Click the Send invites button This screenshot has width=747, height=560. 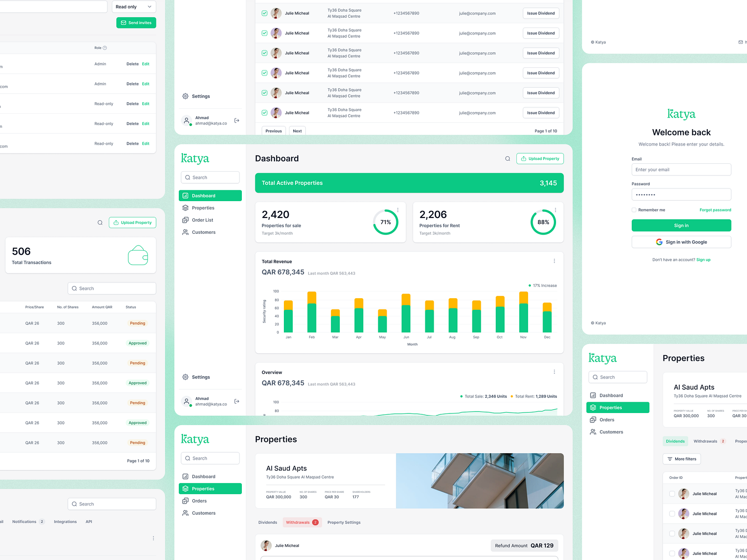tap(136, 22)
